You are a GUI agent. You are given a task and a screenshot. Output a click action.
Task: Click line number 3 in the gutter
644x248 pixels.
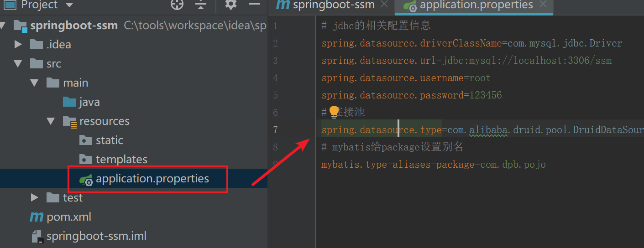(275, 61)
